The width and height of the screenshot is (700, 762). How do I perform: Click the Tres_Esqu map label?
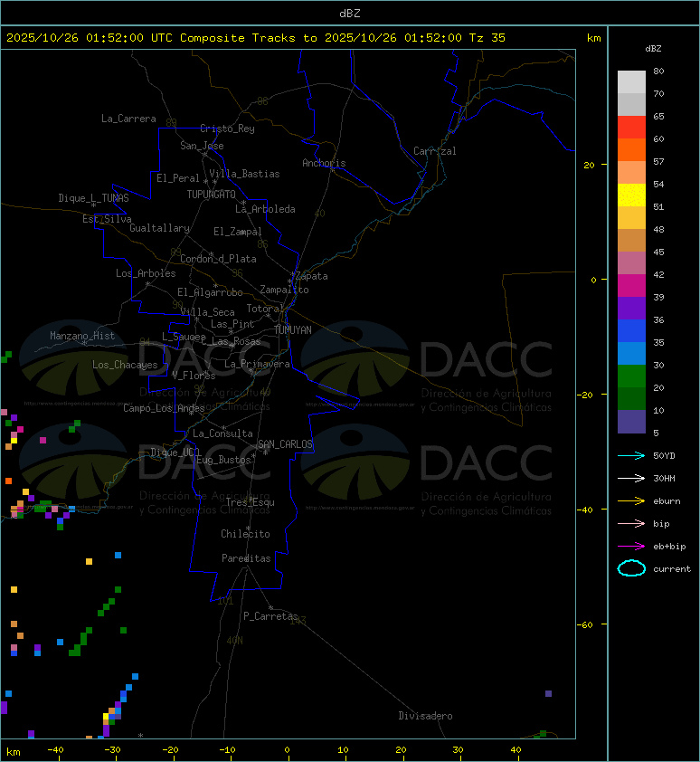click(251, 502)
